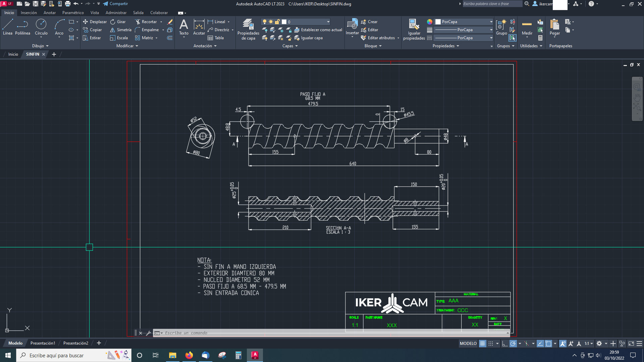The height and width of the screenshot is (362, 644).
Task: Open Igualar propiedades (Match Properties)
Action: coord(414,29)
